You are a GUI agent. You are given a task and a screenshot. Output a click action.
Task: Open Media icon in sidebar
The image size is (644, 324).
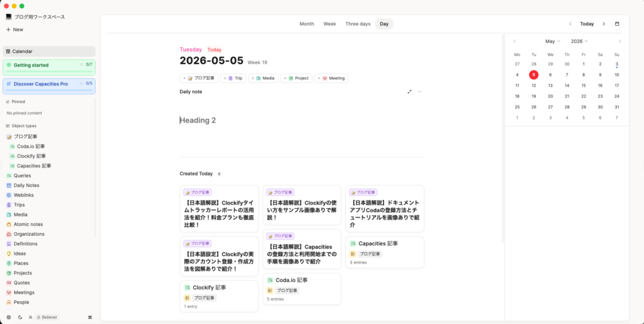point(9,215)
